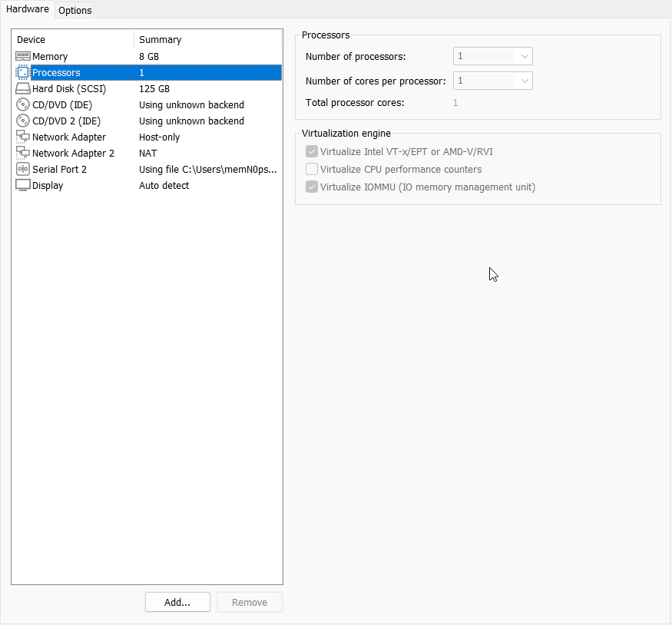Toggle Virtualize Intel VT-x/EPT or AMD-V/RVI
The height and width of the screenshot is (625, 672).
point(312,151)
